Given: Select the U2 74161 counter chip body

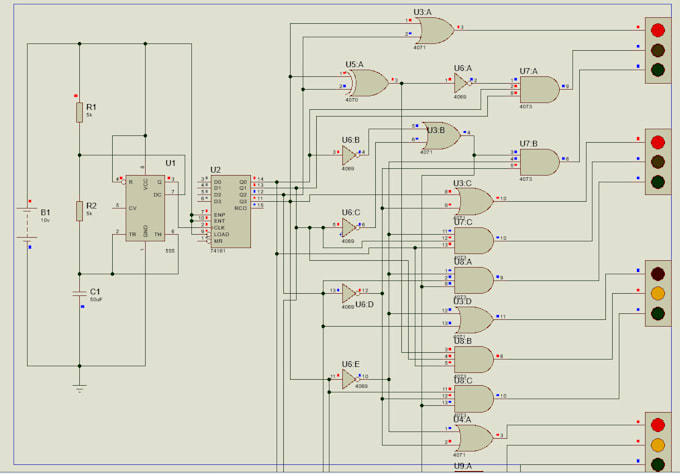Looking at the screenshot, I should tap(231, 211).
